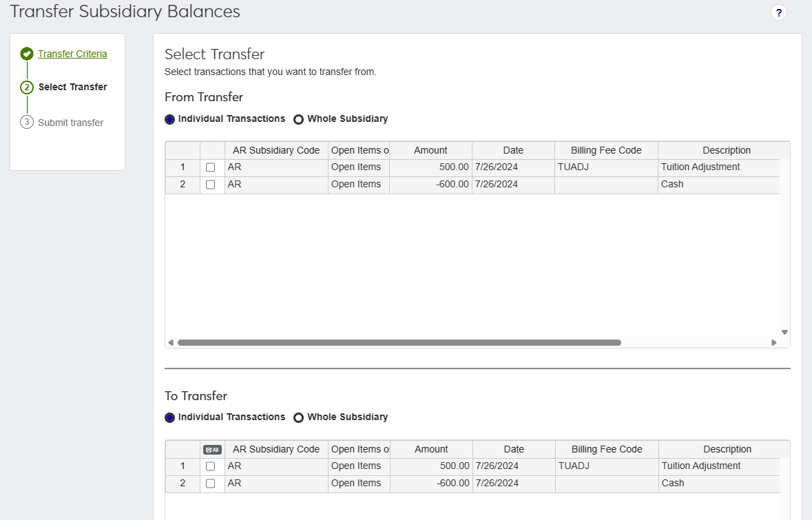Image resolution: width=812 pixels, height=520 pixels.
Task: Choose Individual Transactions under To Transfer
Action: 170,417
